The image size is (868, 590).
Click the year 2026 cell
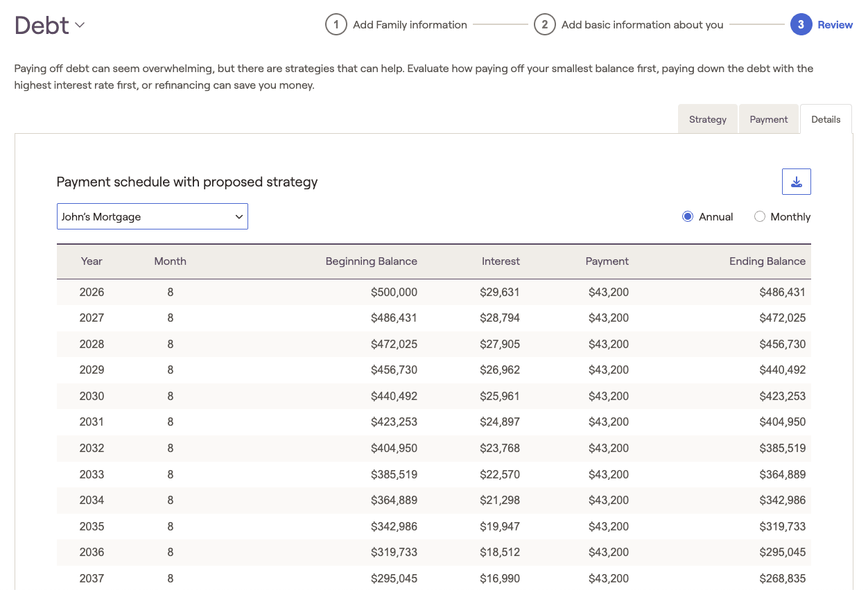(x=92, y=293)
